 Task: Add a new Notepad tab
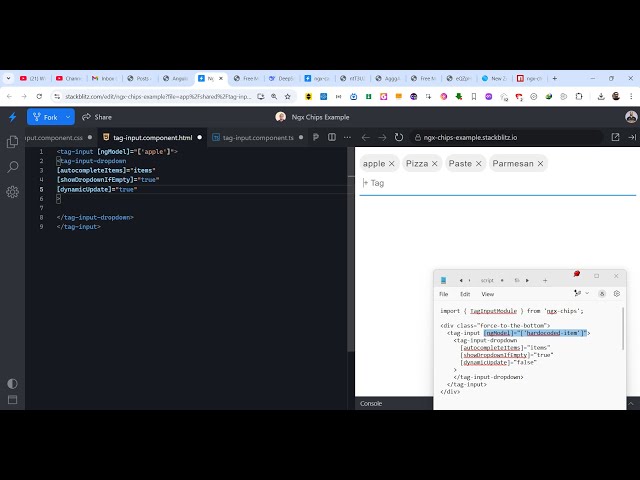[544, 280]
